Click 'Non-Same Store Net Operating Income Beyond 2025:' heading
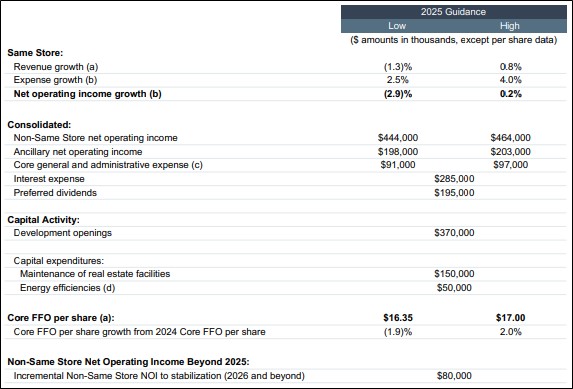This screenshot has height=389, width=573. click(x=128, y=362)
